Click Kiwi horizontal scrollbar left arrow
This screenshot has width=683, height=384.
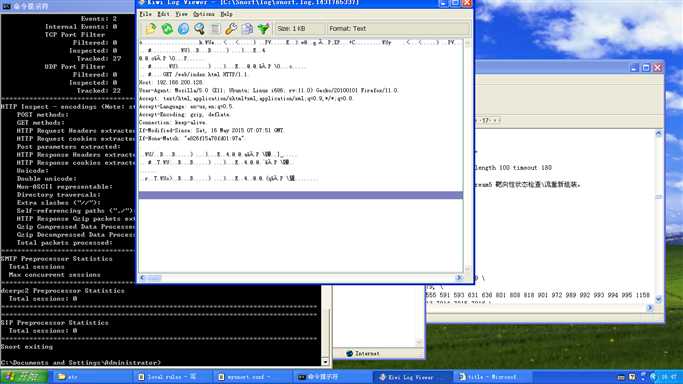(x=142, y=278)
